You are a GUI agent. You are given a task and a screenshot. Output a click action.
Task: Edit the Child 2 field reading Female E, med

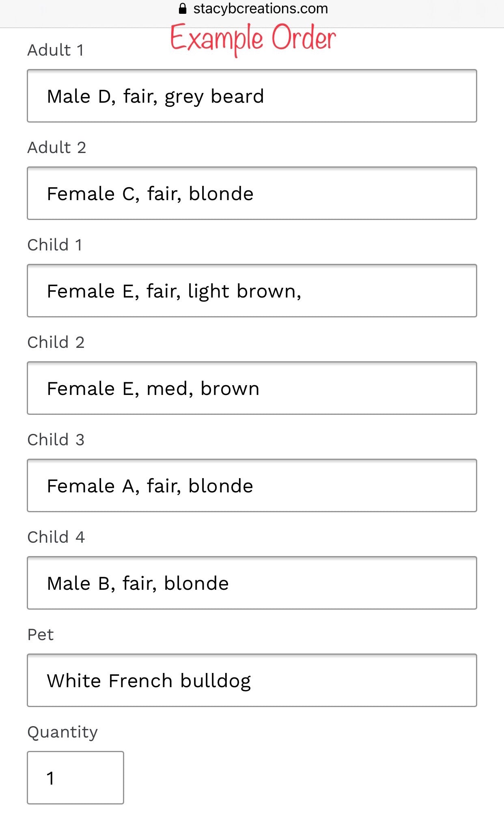click(x=252, y=388)
